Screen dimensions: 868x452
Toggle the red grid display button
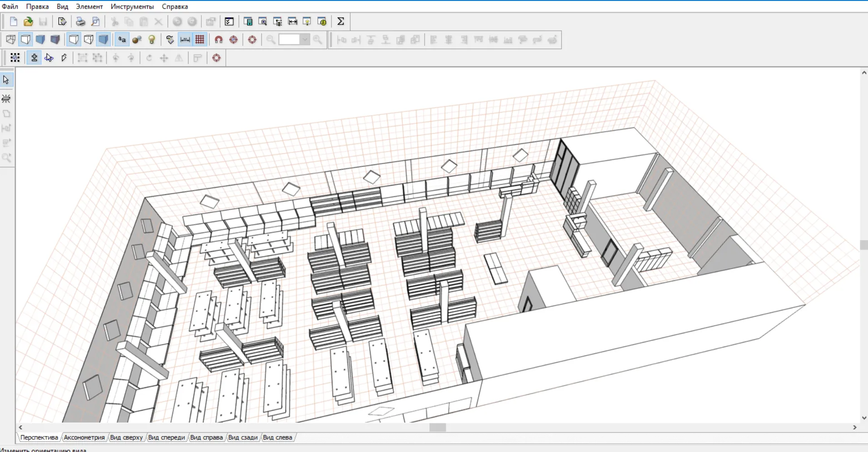click(200, 40)
